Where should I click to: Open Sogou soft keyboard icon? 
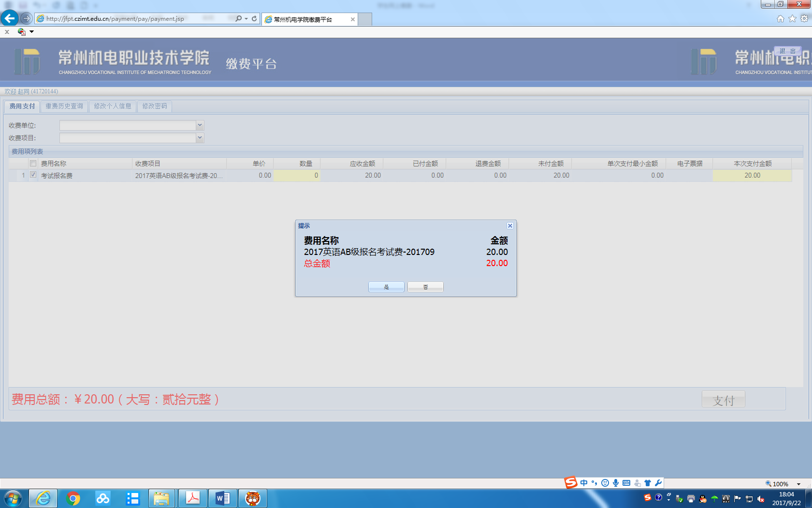tap(626, 483)
